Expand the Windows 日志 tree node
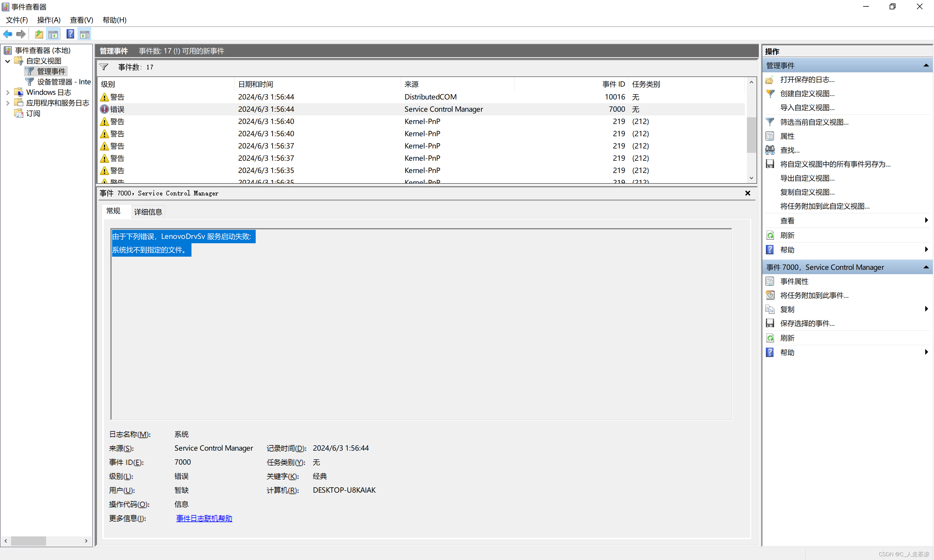 click(8, 92)
